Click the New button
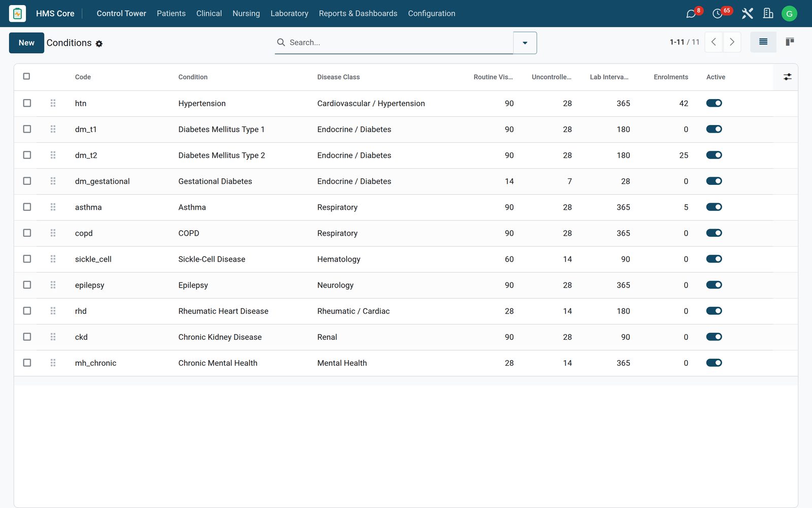The height and width of the screenshot is (508, 812). pyautogui.click(x=26, y=43)
